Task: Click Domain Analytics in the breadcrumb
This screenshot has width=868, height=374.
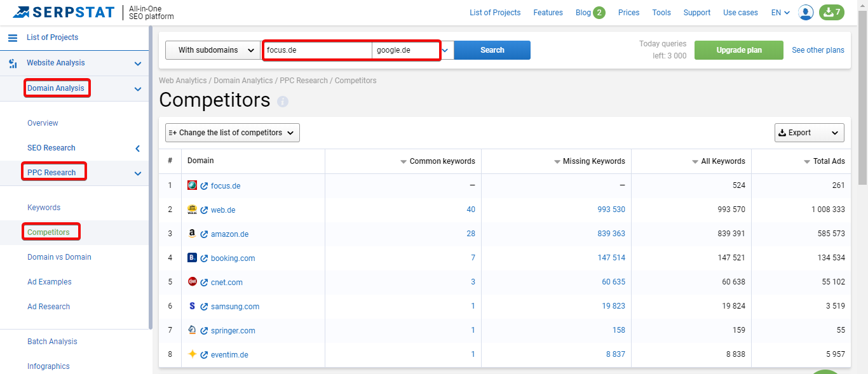Action: coord(243,81)
